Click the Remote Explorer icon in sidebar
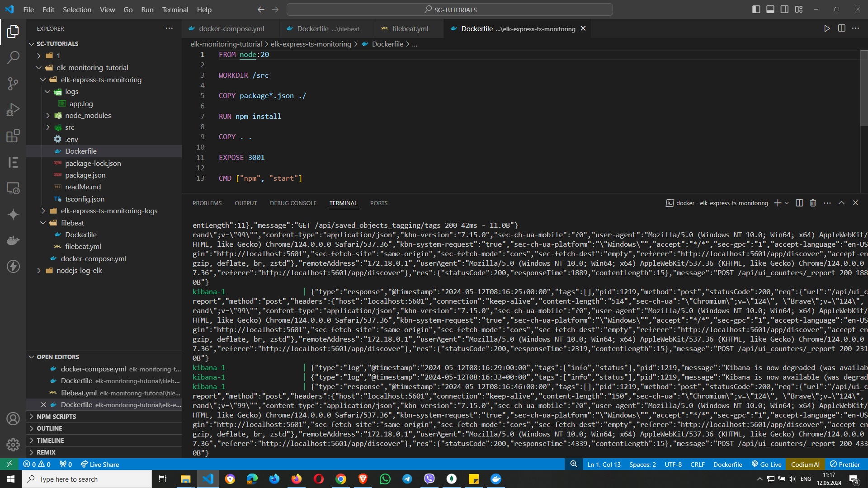 (13, 188)
